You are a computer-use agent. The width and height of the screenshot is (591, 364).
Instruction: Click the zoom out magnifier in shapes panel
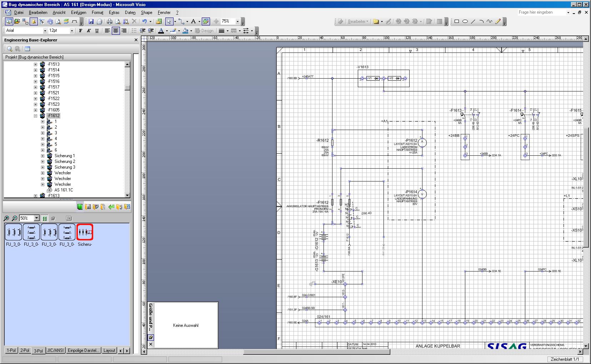pyautogui.click(x=15, y=218)
